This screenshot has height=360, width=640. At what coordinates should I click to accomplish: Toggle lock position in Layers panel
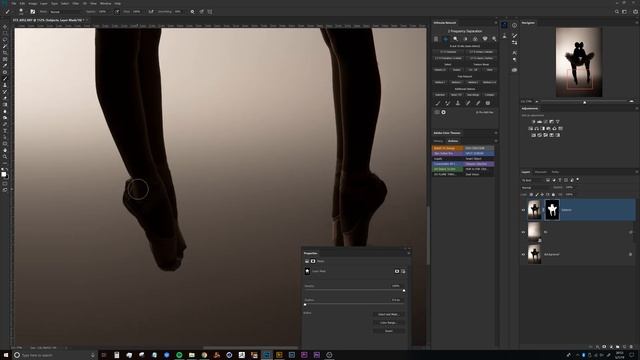(542, 195)
